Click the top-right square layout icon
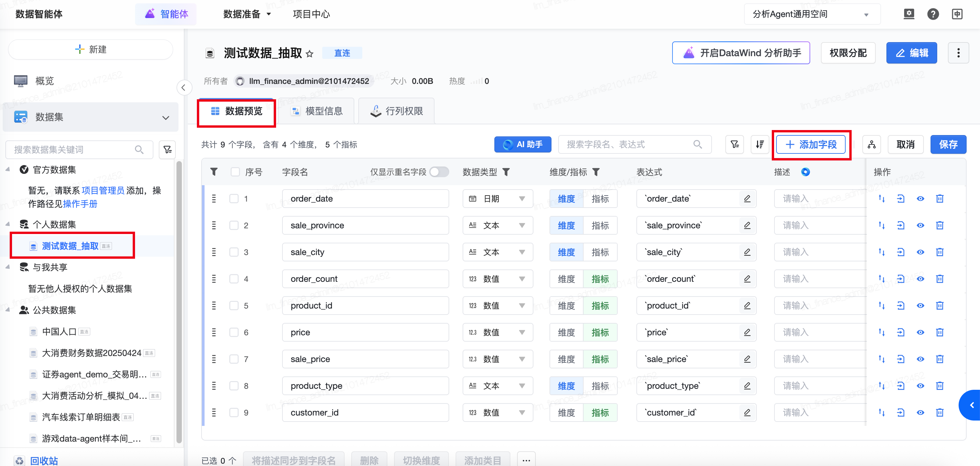 coord(957,14)
